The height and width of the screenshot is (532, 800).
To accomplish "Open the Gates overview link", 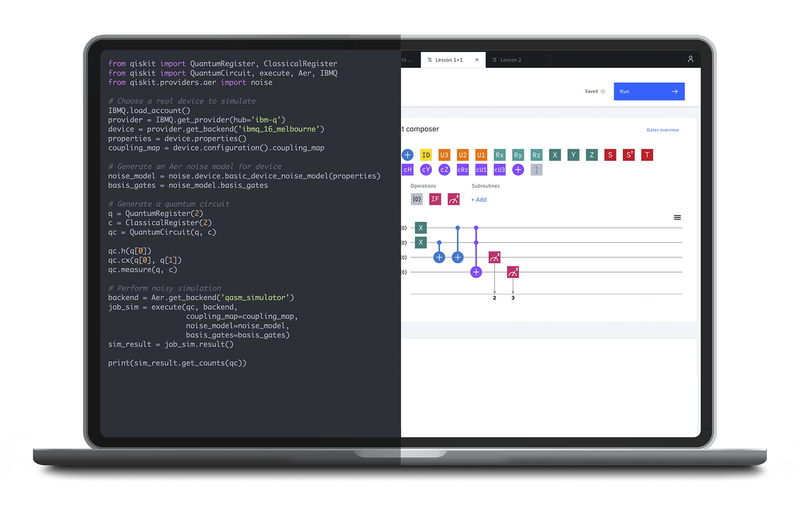I will pyautogui.click(x=662, y=130).
